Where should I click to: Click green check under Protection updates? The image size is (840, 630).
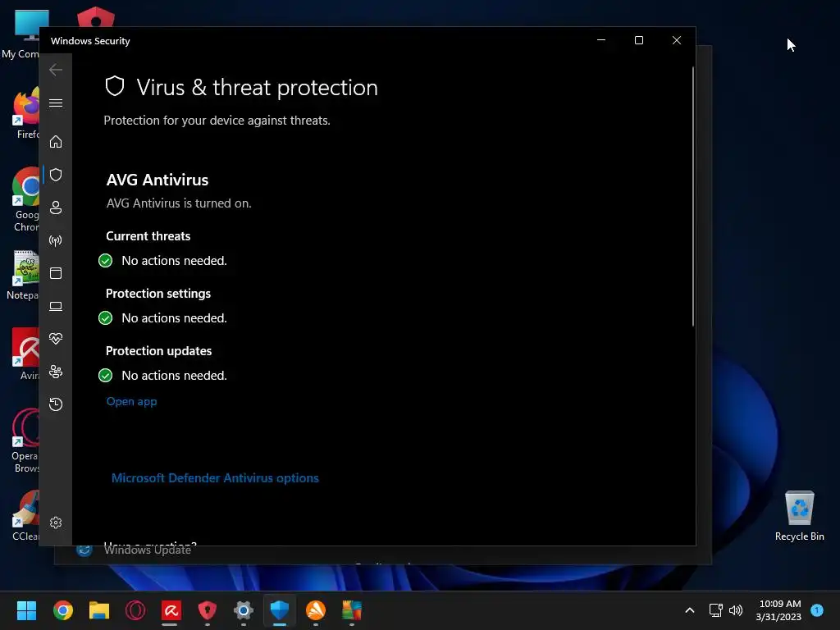click(106, 376)
